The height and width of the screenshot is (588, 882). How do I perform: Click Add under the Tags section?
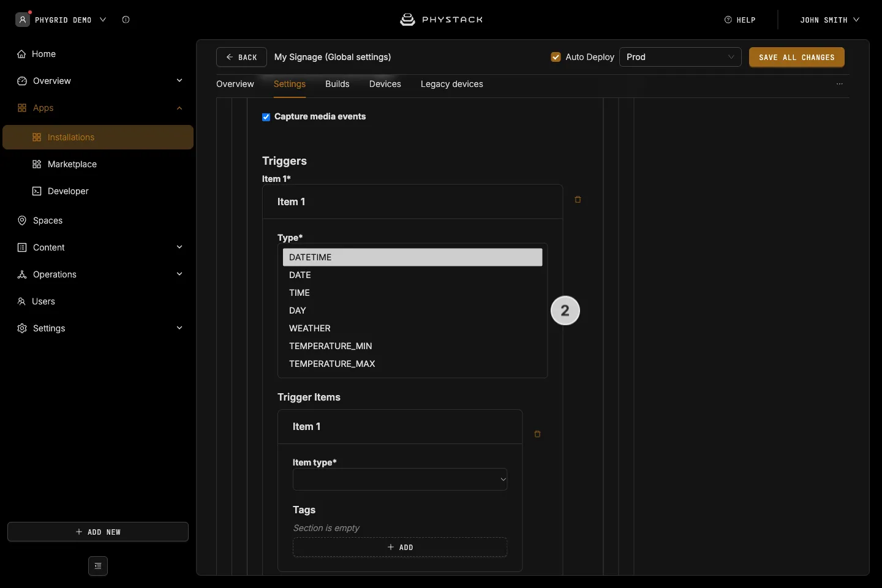[400, 547]
